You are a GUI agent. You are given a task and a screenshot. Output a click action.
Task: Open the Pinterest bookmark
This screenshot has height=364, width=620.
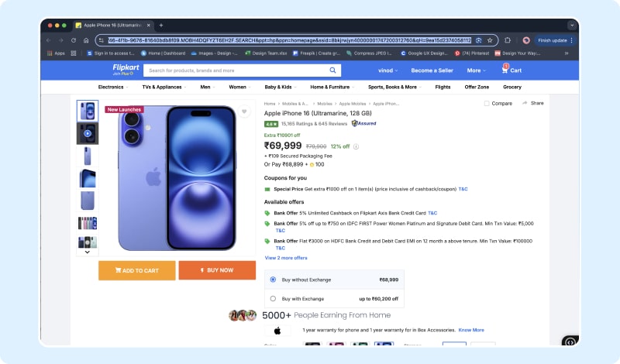point(472,53)
